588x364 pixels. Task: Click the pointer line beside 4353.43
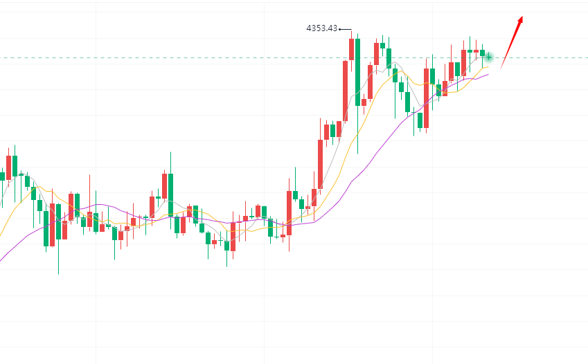(x=345, y=29)
